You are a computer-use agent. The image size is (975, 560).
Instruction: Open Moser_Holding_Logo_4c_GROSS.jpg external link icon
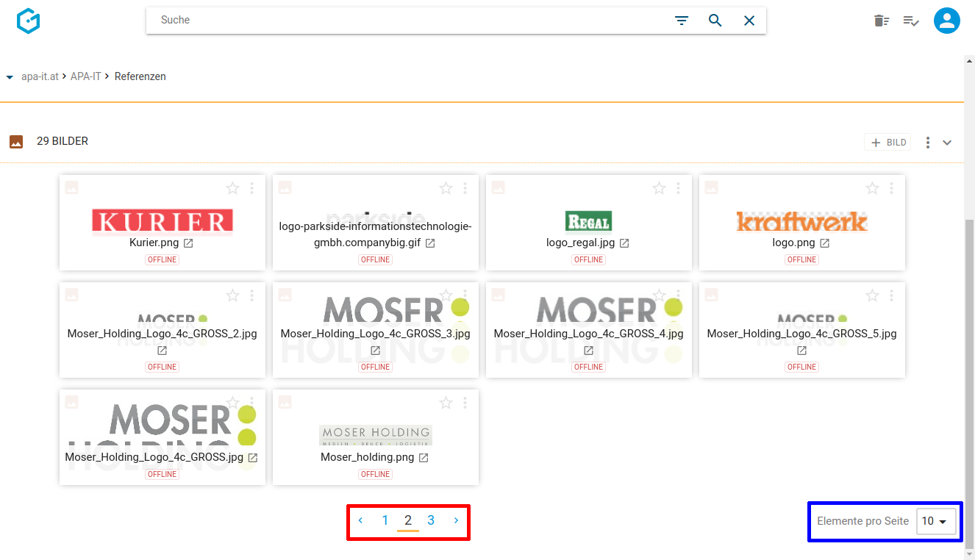[252, 458]
